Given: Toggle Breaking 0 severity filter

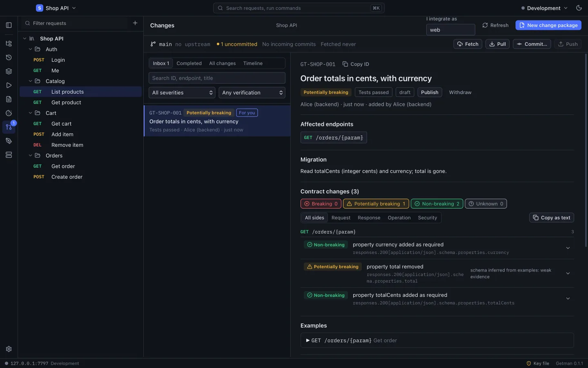Looking at the screenshot, I should click(321, 204).
